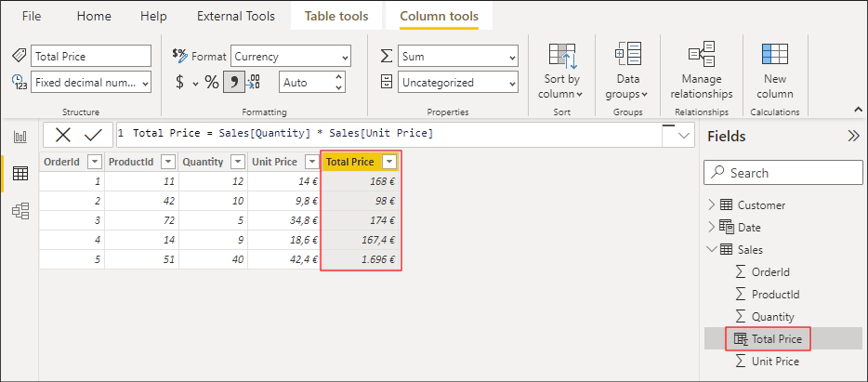This screenshot has width=868, height=382.
Task: Click the Sort by column button
Action: tap(562, 71)
